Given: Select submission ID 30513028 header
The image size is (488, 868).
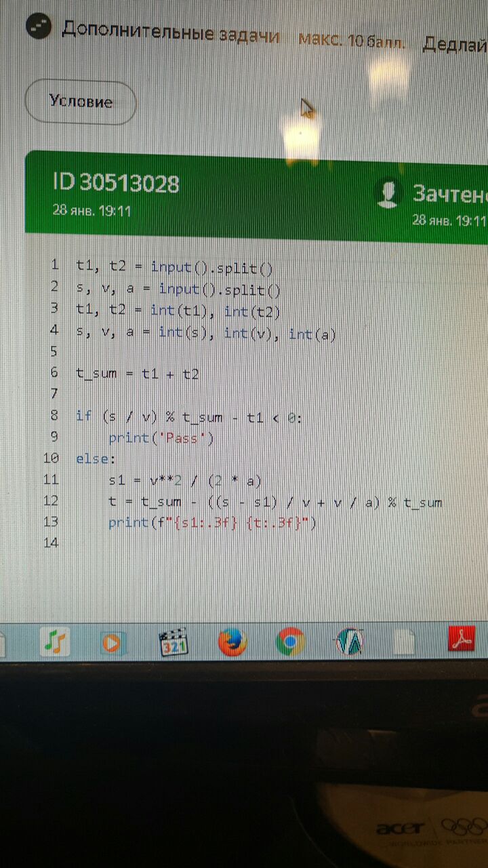Looking at the screenshot, I should [116, 182].
